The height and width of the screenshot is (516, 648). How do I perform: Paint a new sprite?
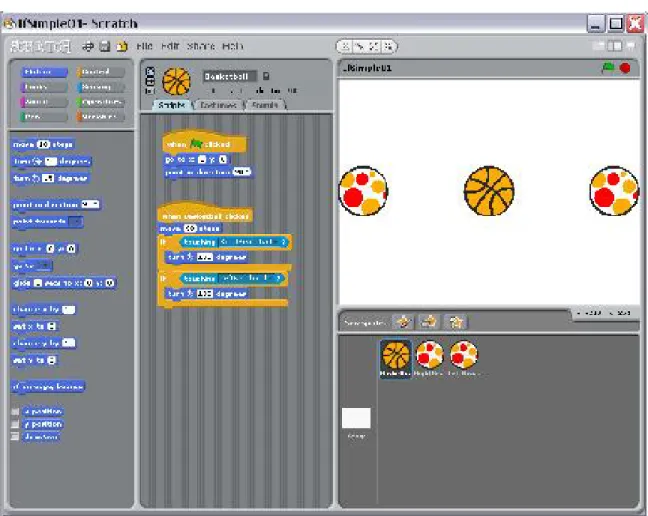(403, 322)
